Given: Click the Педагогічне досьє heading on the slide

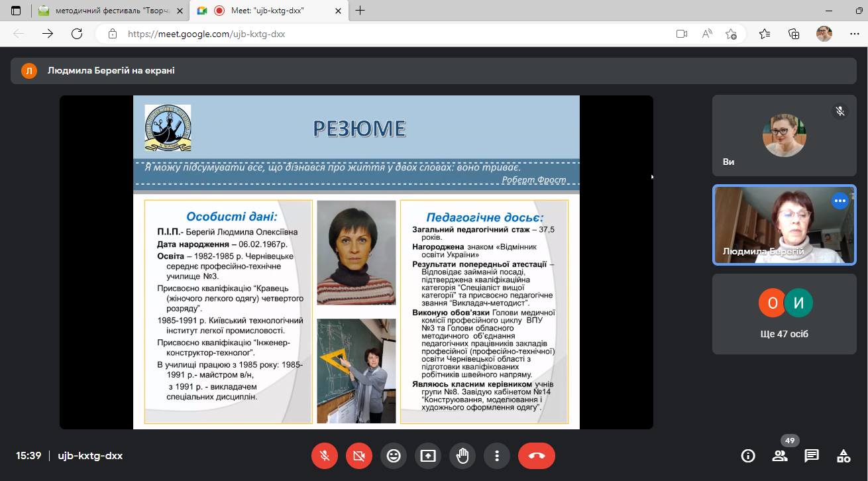Looking at the screenshot, I should [x=484, y=217].
